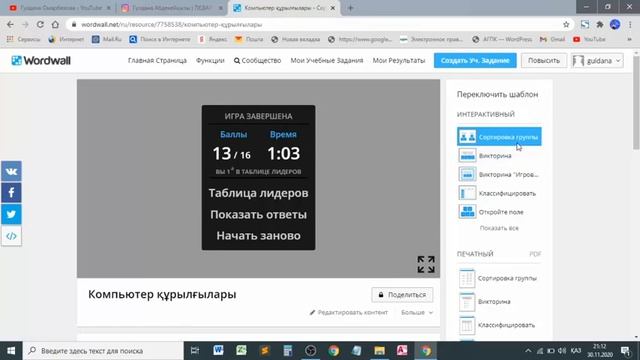Screen dimensions: 640x360
Task: Show more bookmarks chevron
Action: pos(629,39)
